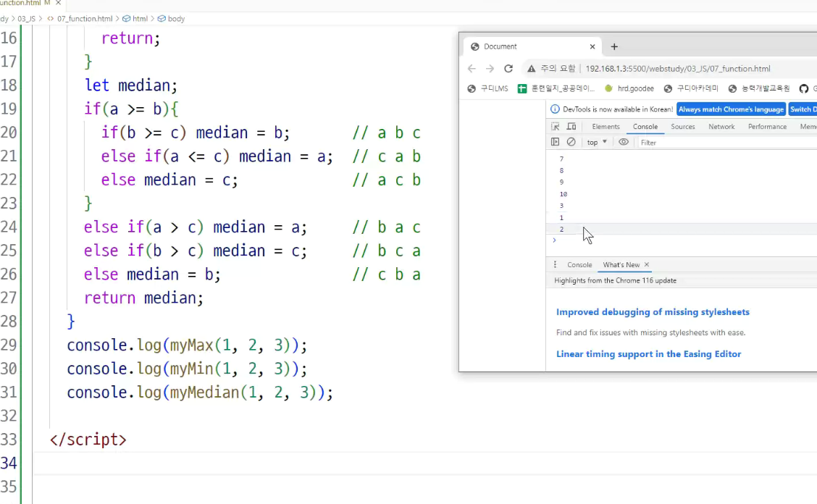Open the top context dropdown
Viewport: 817px width, 504px height.
[x=597, y=142]
